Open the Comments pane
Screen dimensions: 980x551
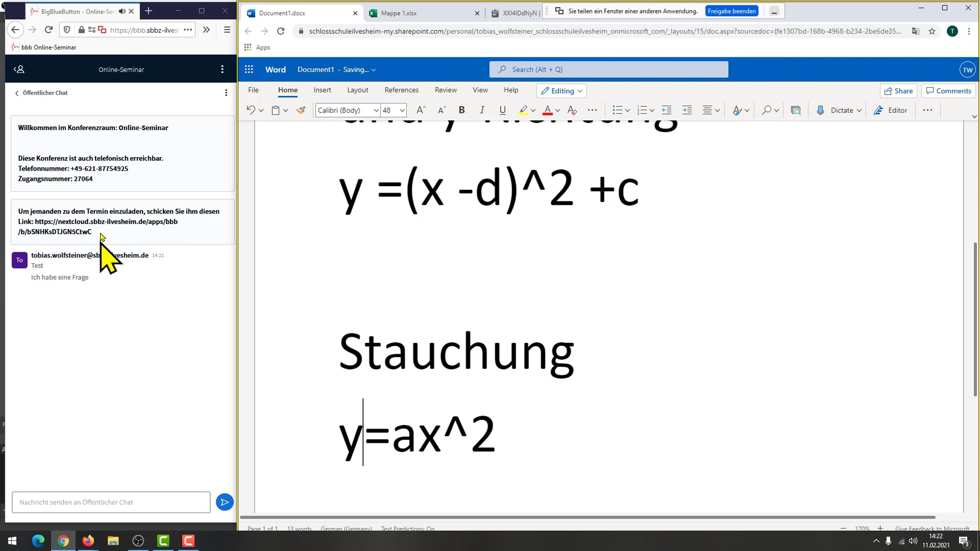(x=949, y=91)
